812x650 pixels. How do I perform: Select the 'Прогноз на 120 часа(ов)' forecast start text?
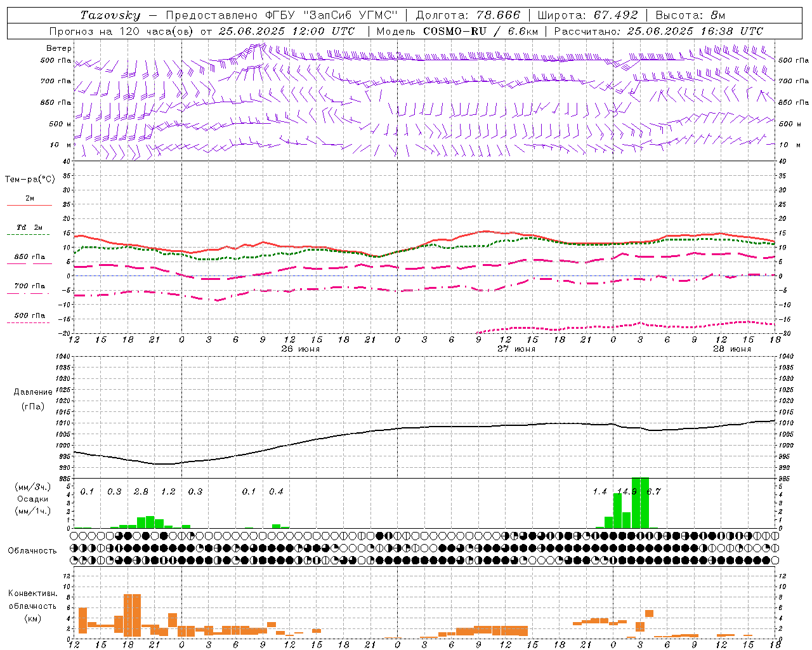(x=122, y=31)
